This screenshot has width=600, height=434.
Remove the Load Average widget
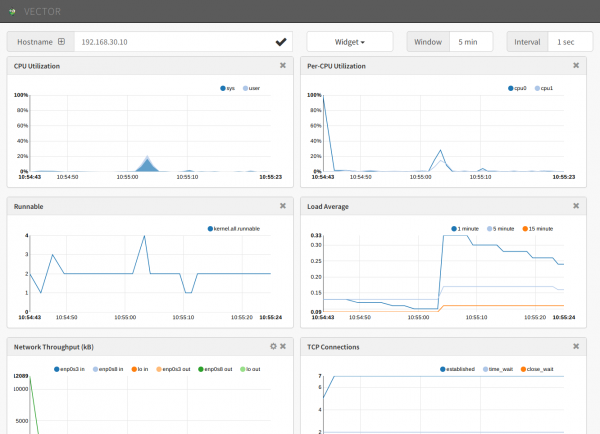point(576,206)
